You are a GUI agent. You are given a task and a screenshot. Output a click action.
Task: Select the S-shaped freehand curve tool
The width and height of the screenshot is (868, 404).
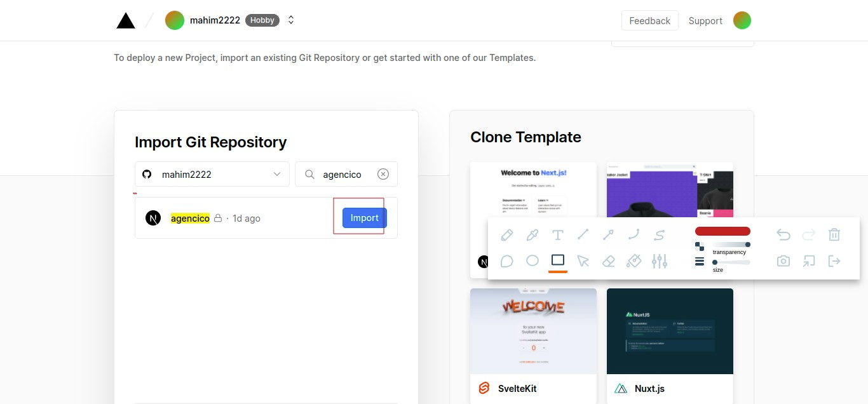pos(660,235)
